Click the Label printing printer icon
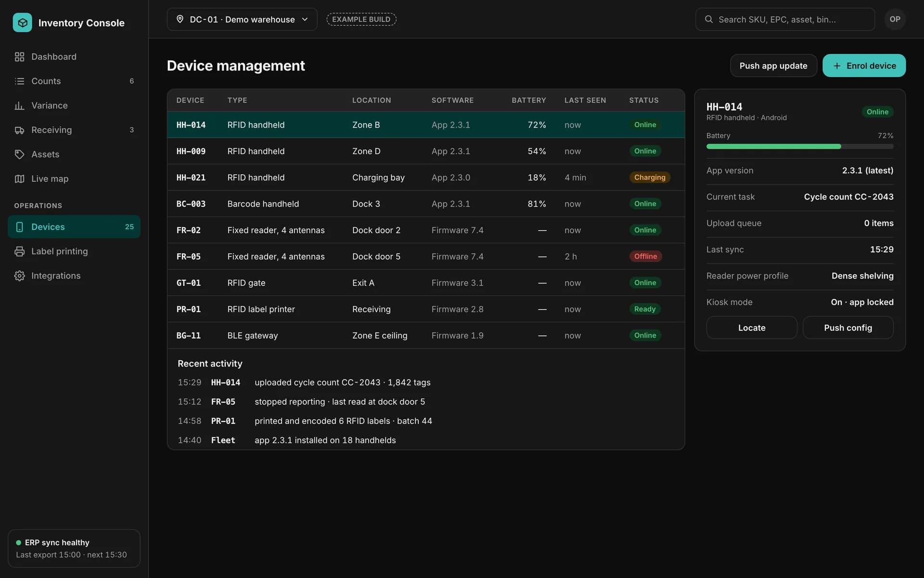 pyautogui.click(x=19, y=251)
